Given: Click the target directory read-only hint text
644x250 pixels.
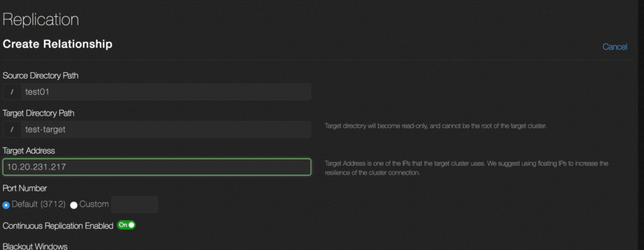Looking at the screenshot, I should pos(436,126).
